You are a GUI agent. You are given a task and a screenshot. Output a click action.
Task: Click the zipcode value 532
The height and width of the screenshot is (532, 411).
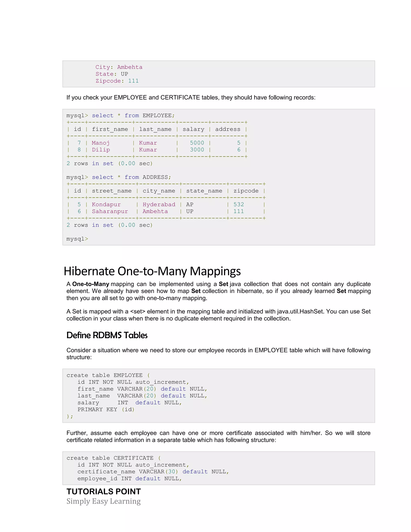coord(239,205)
